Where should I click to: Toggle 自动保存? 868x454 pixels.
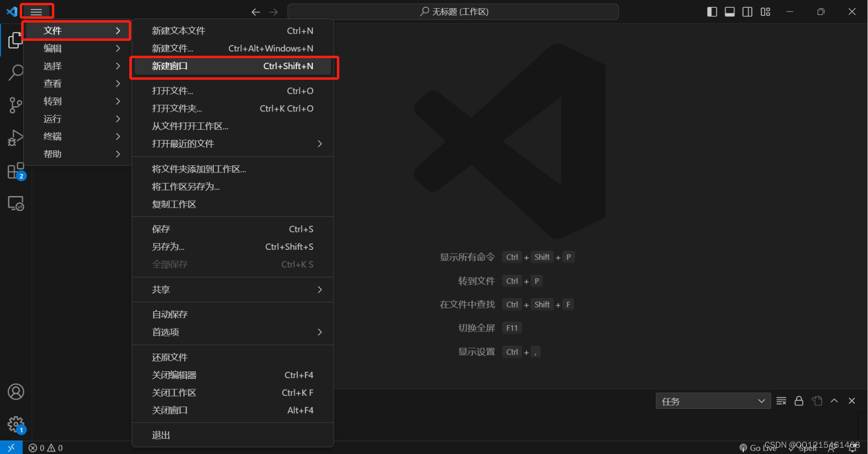click(233, 315)
